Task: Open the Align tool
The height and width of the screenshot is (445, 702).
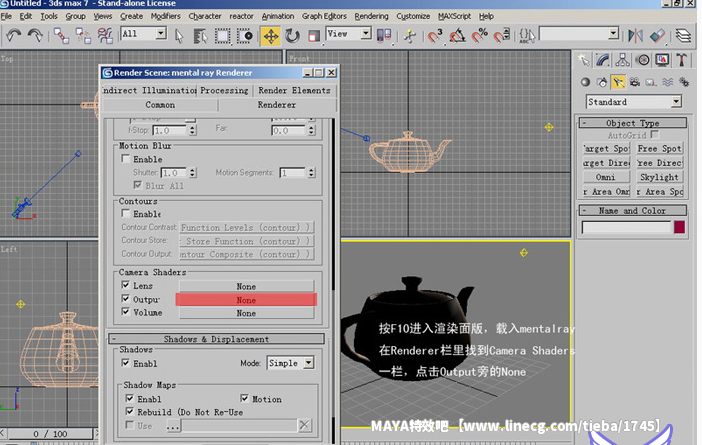Action: point(657,35)
